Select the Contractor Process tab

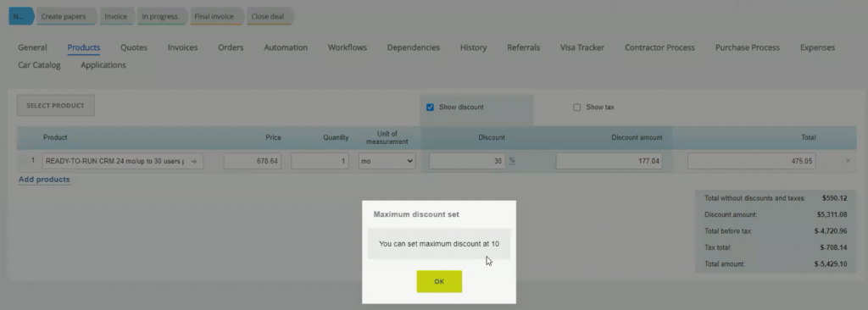pos(659,47)
